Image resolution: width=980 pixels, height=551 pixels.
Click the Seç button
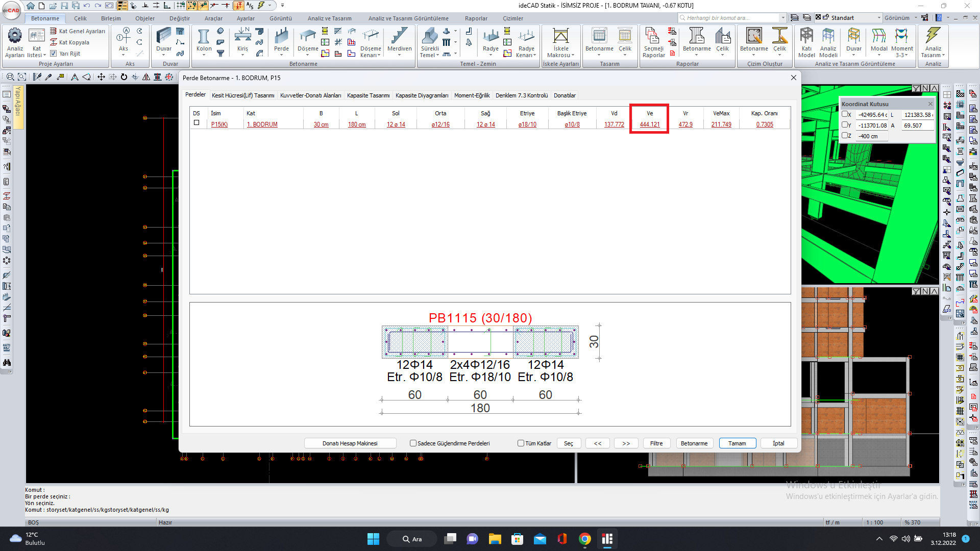tap(569, 443)
